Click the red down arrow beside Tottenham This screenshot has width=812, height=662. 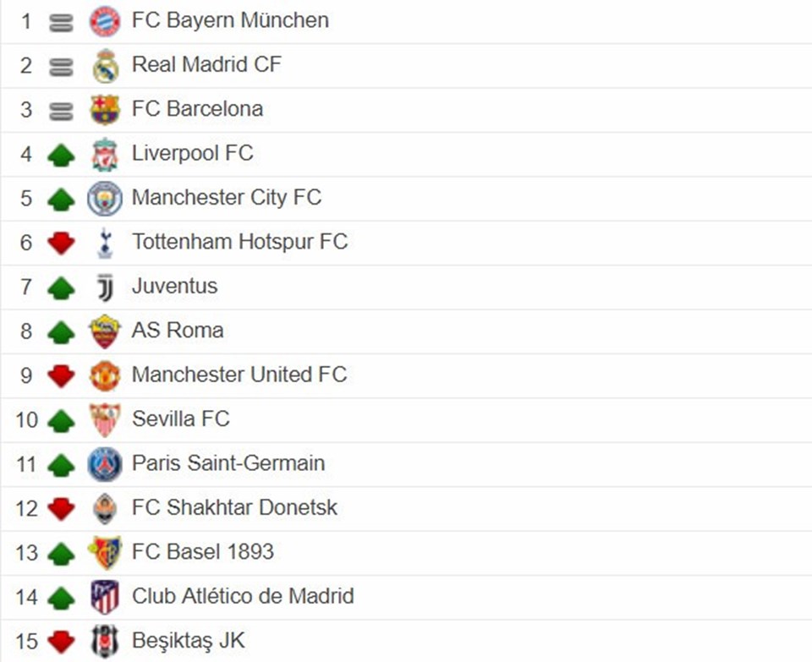(x=61, y=243)
